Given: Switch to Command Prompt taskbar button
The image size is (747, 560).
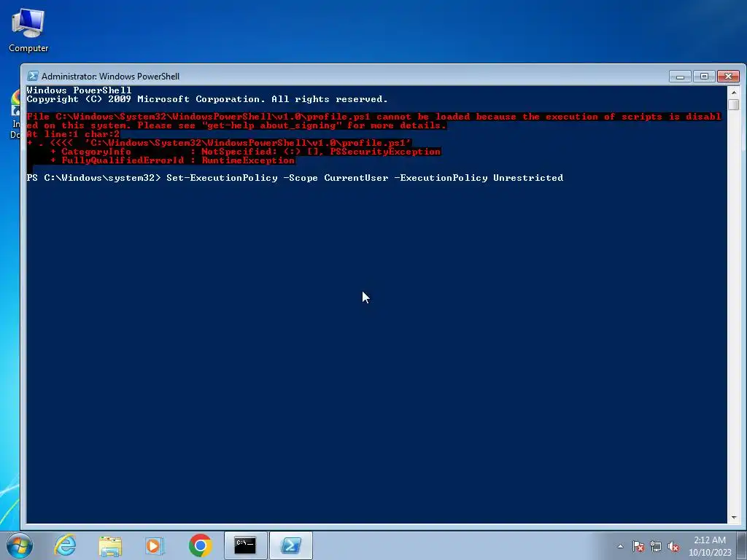Looking at the screenshot, I should pos(246,545).
